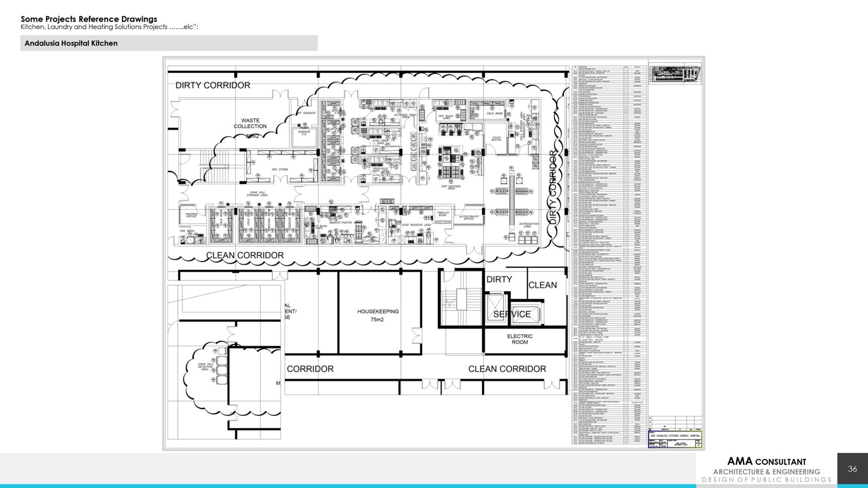Click the Electric Room label
The height and width of the screenshot is (488, 868).
[x=520, y=339]
